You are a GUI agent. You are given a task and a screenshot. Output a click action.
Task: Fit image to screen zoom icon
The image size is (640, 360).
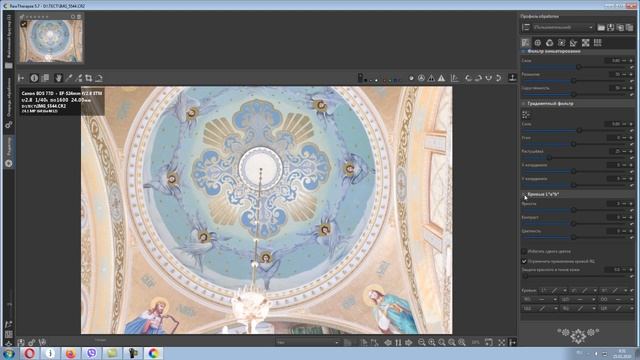click(442, 342)
